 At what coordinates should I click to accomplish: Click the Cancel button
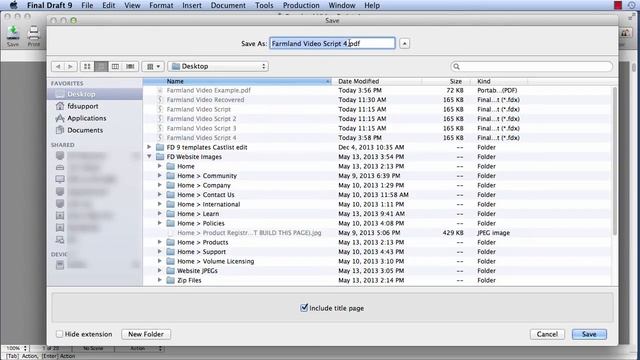[x=547, y=334]
